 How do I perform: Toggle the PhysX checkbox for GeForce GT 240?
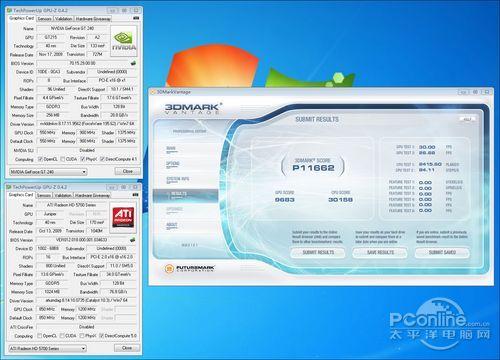click(x=83, y=159)
